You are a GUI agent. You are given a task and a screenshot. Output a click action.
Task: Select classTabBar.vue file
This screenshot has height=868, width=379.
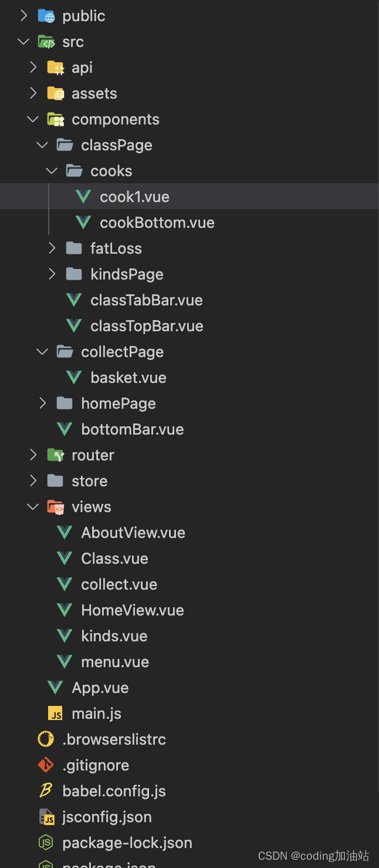[146, 300]
